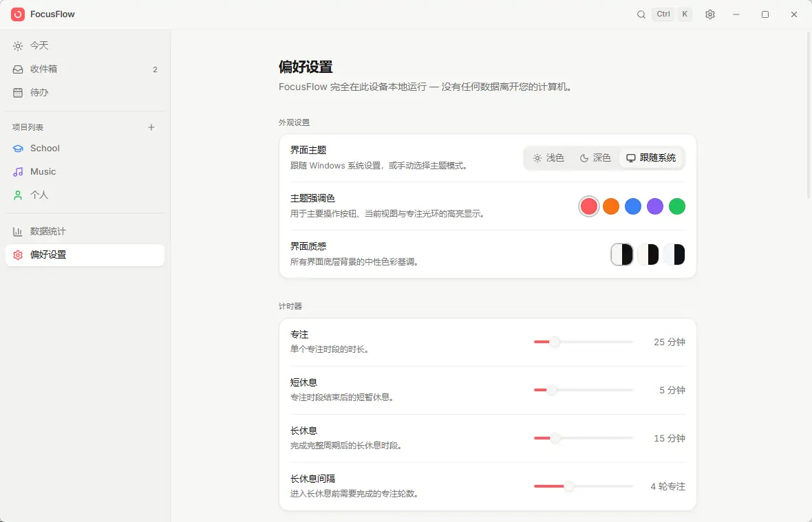Open search via magnifier icon

point(641,14)
